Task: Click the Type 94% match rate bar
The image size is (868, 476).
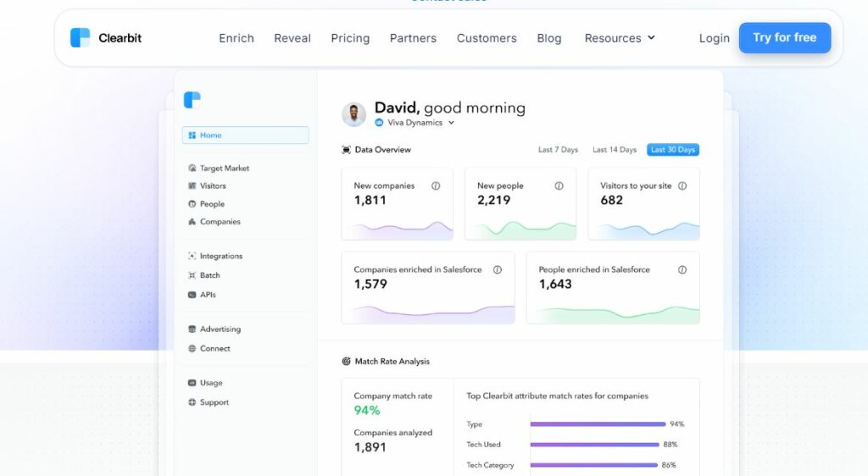Action: (x=598, y=424)
